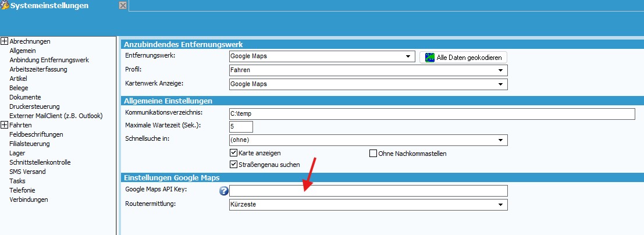The image size is (644, 235).
Task: Click the Maximale Wartezeit input field
Action: [x=241, y=126]
